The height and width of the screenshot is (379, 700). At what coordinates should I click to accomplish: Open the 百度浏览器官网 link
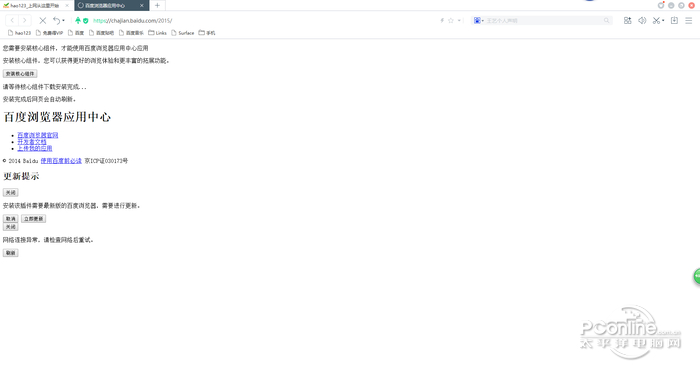click(38, 135)
